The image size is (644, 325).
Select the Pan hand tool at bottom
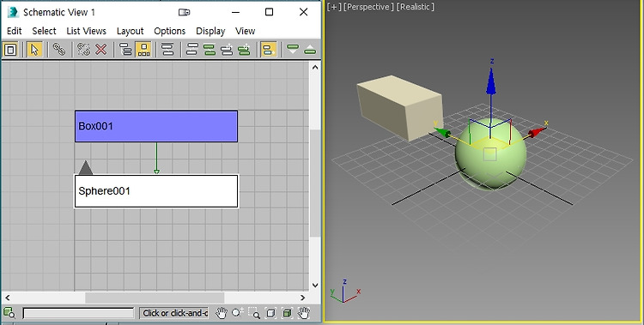click(x=222, y=313)
